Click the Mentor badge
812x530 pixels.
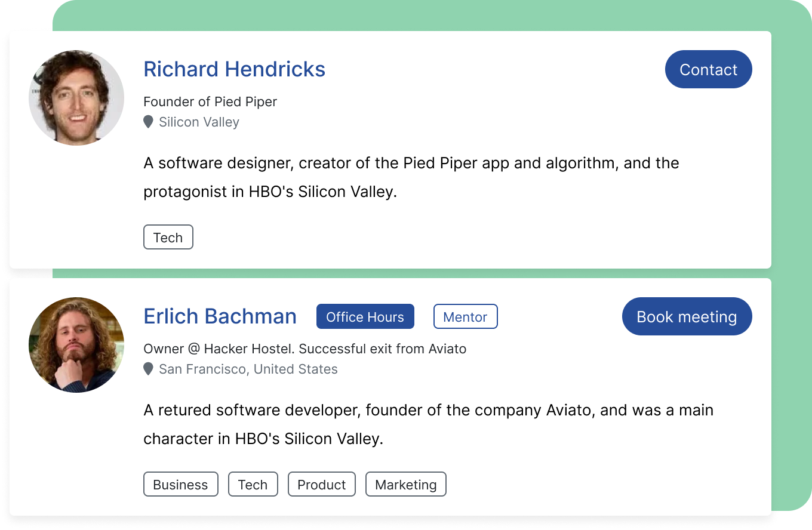(465, 317)
